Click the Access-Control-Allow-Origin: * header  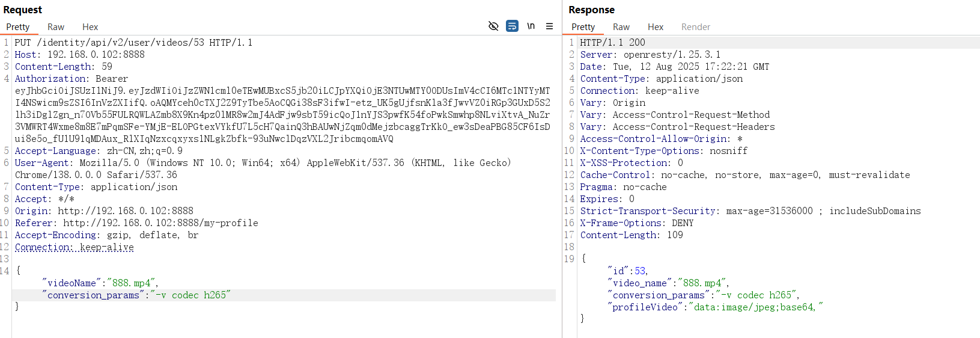[x=662, y=139]
